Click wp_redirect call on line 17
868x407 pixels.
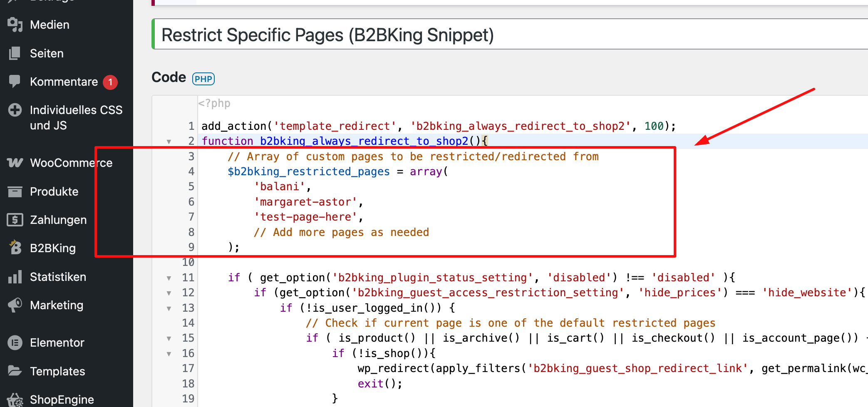[x=613, y=368]
